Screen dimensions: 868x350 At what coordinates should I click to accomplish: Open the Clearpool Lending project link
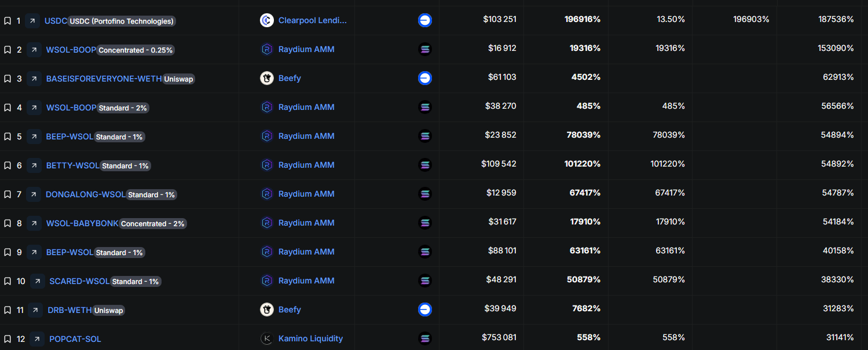point(313,20)
